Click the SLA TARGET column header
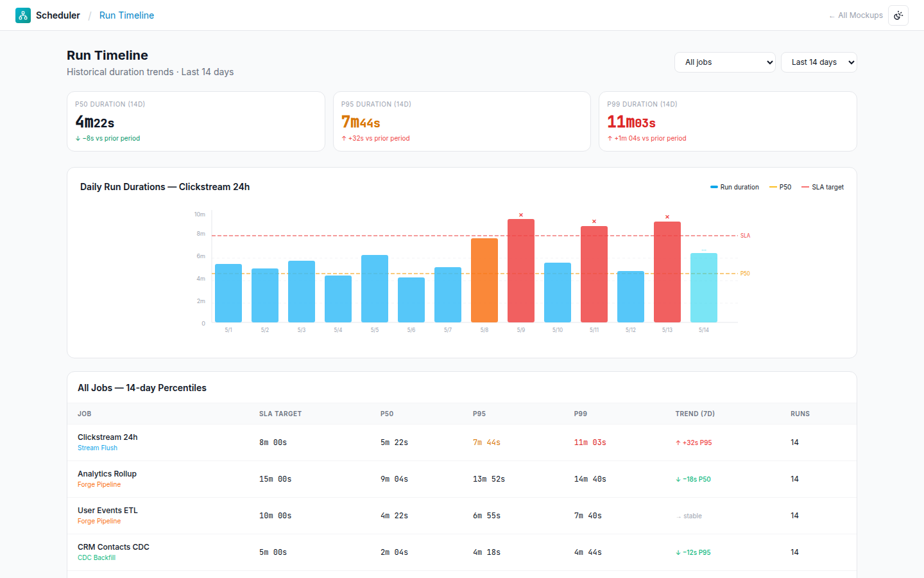The height and width of the screenshot is (578, 924). pyautogui.click(x=280, y=414)
